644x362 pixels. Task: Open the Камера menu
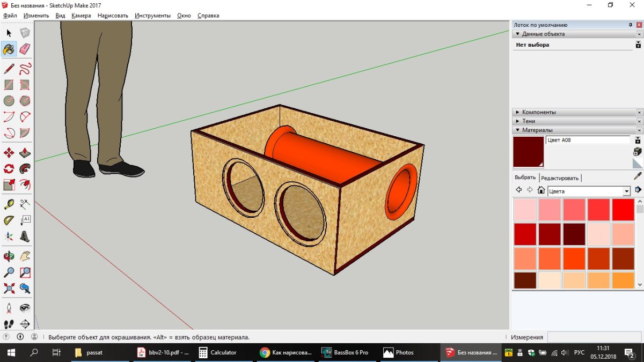81,16
